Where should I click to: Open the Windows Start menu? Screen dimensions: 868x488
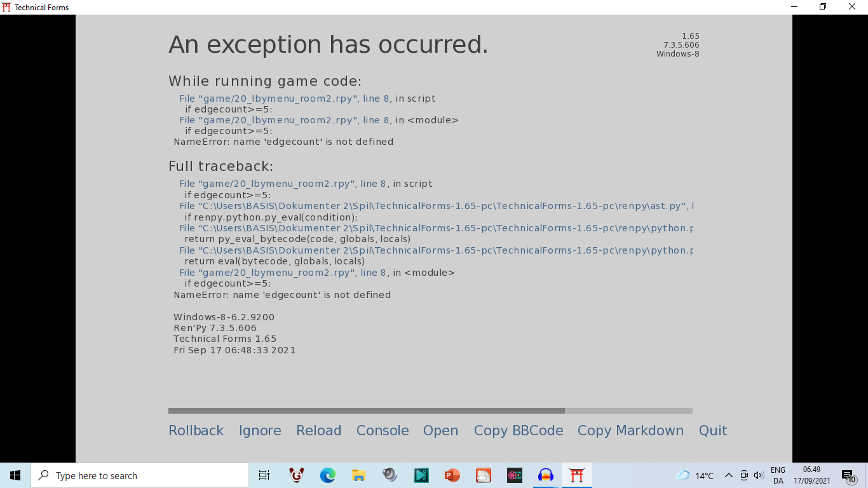pyautogui.click(x=15, y=475)
